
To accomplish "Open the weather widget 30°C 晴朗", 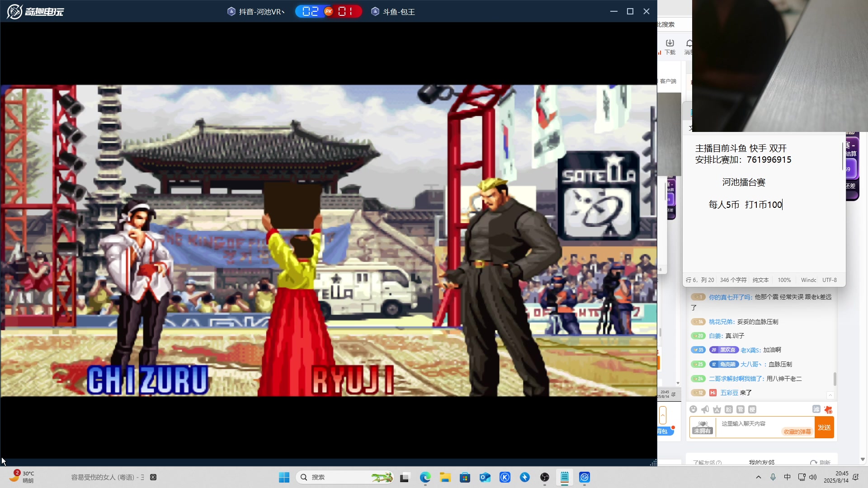I will coord(22,477).
